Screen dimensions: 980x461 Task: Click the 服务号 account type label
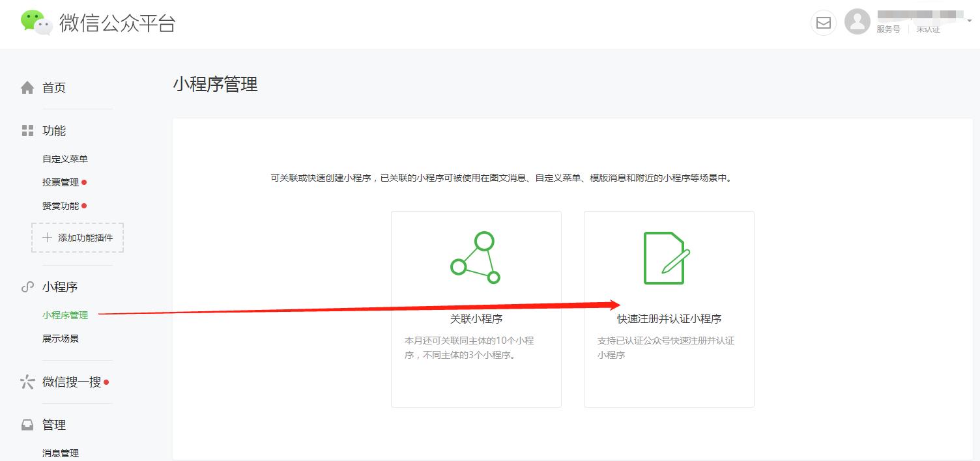tap(888, 29)
